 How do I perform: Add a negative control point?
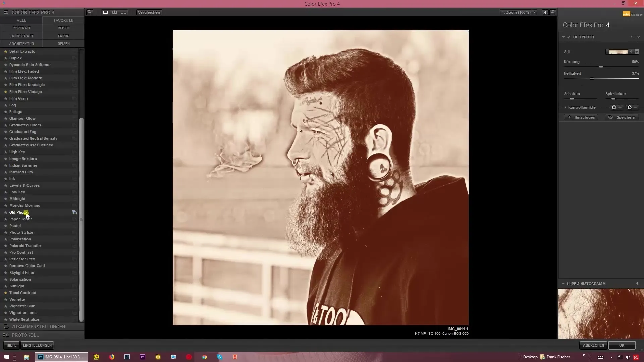(632, 107)
